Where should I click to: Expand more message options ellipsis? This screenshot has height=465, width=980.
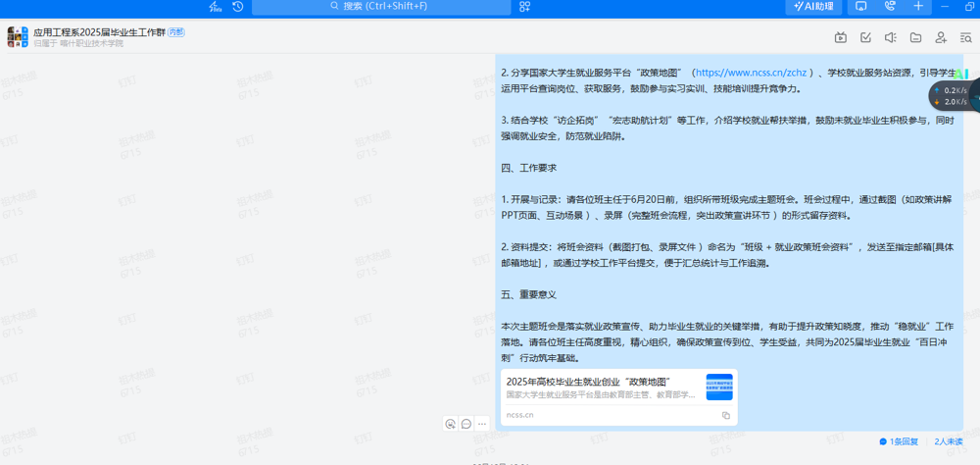[482, 424]
